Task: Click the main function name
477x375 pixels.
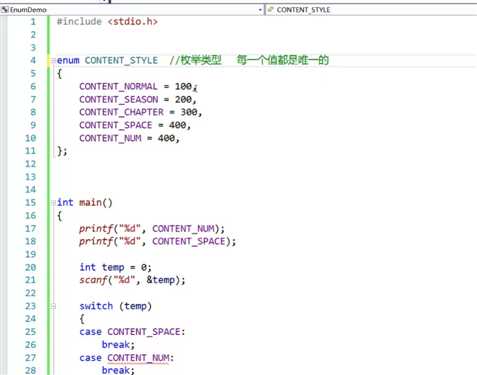Action: click(x=90, y=202)
